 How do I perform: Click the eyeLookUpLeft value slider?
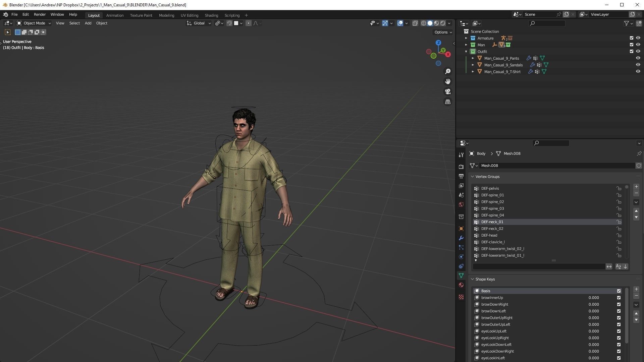[593, 331]
